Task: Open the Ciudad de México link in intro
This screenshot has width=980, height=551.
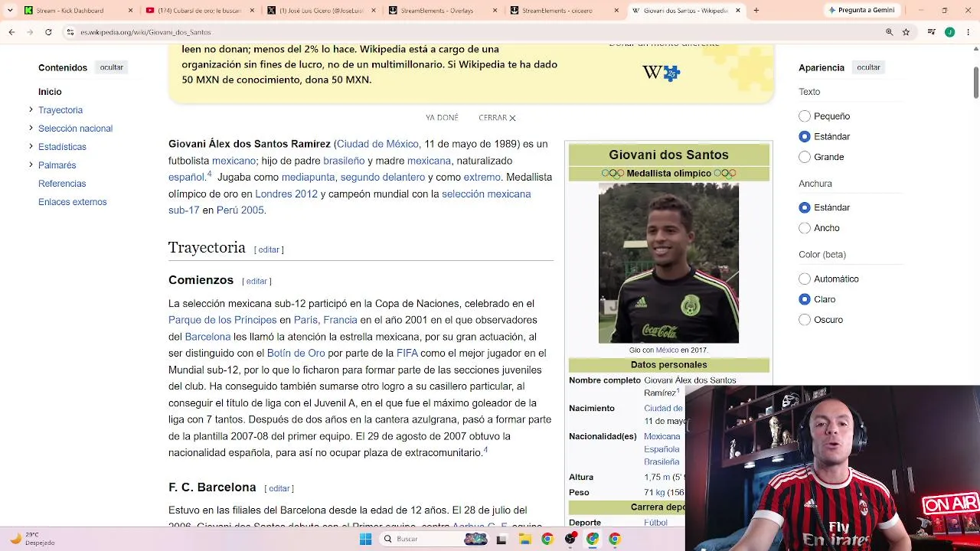Action: 377,144
